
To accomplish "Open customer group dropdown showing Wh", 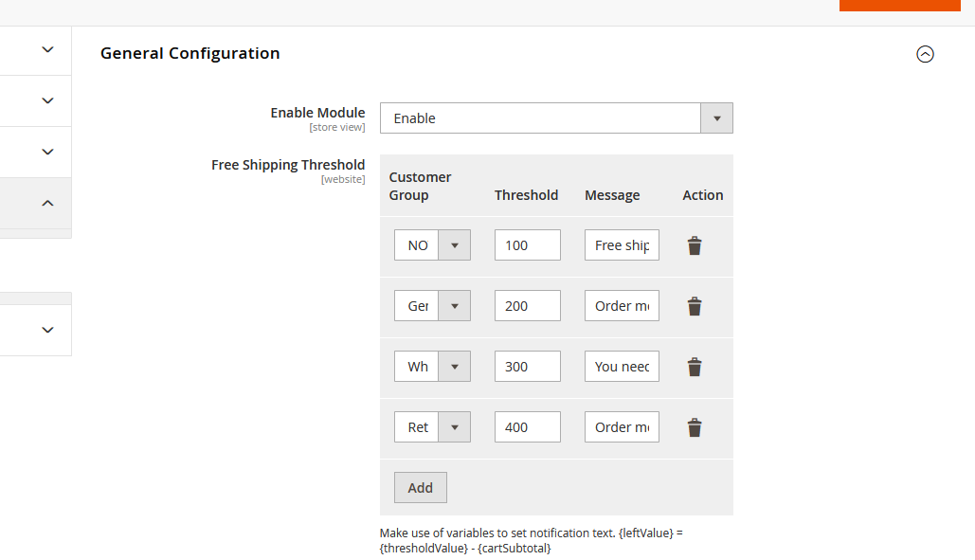I will point(432,367).
